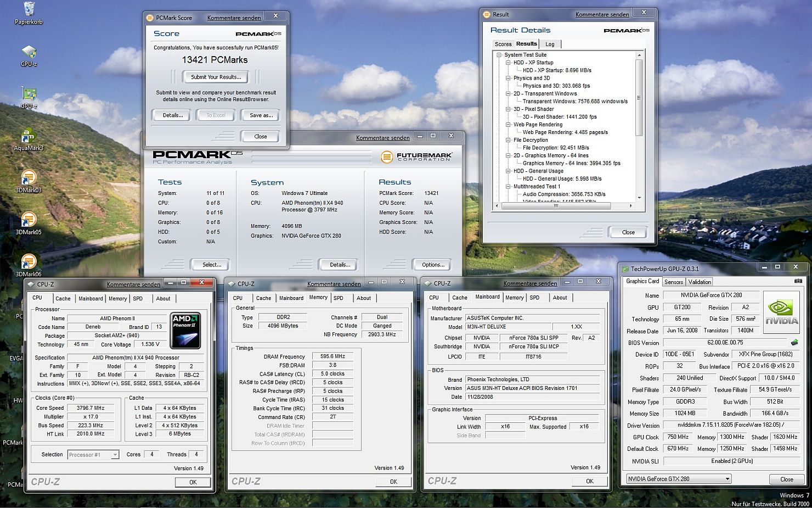This screenshot has width=812, height=508.
Task: Click the GPU-Z BIOS save icon
Action: 794,342
